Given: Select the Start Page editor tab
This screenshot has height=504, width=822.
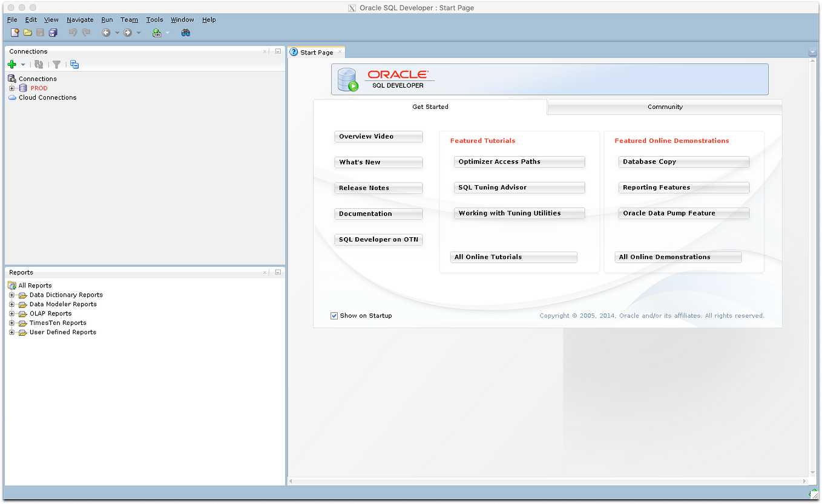Looking at the screenshot, I should (317, 53).
